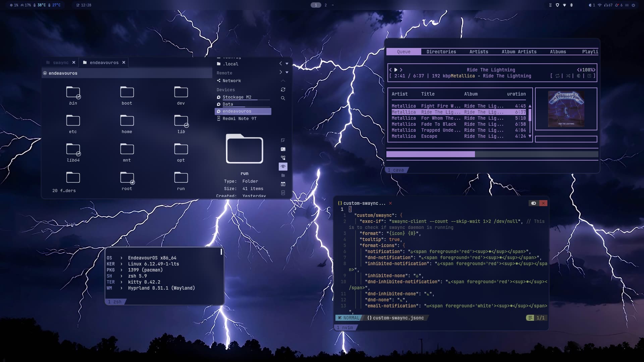Open the back history dropdown arrow
The width and height of the screenshot is (644, 362).
pos(287,64)
